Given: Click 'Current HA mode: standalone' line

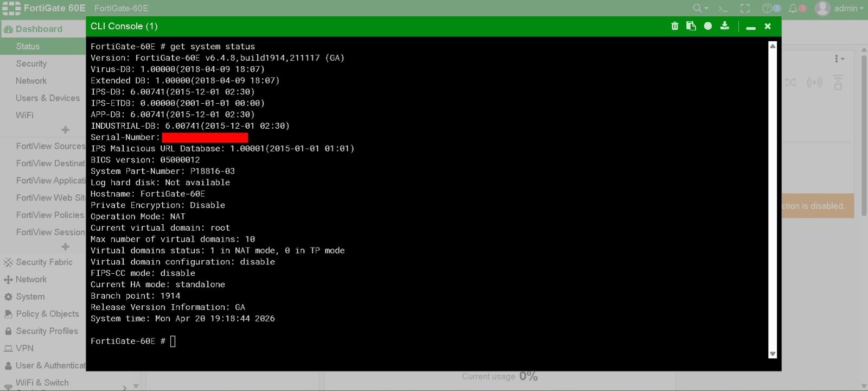Looking at the screenshot, I should click(x=157, y=285).
